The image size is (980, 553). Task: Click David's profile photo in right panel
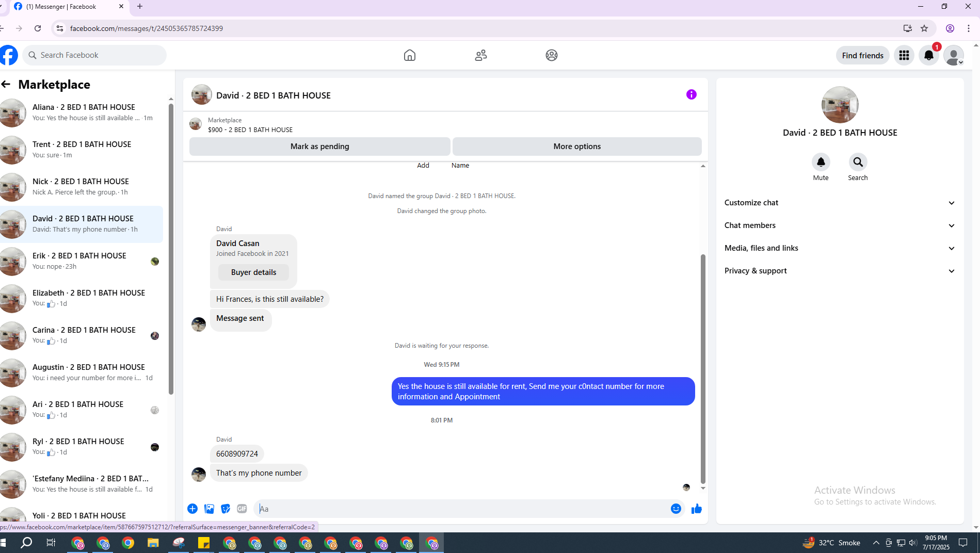(x=840, y=105)
